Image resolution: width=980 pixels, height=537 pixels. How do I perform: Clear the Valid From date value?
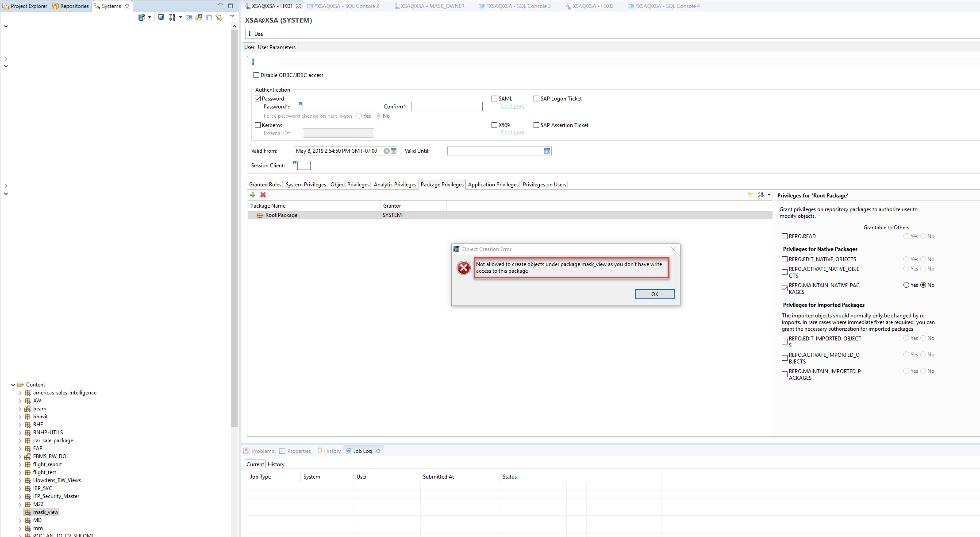coord(387,151)
